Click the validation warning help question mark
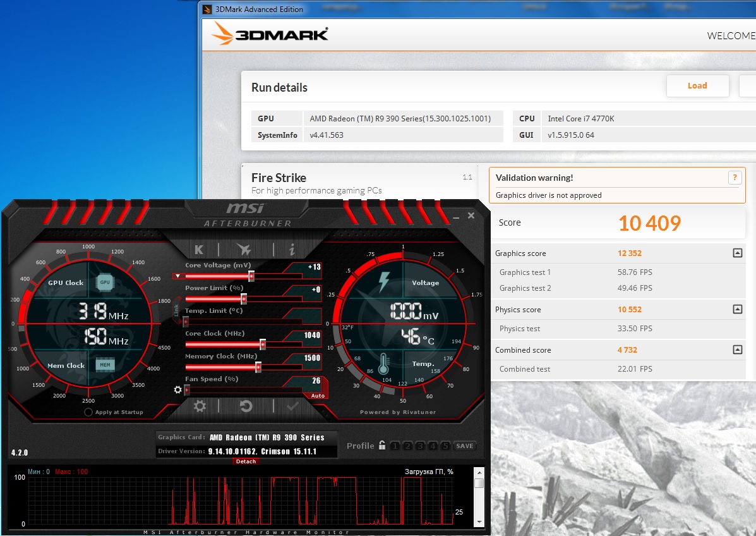 pyautogui.click(x=735, y=178)
